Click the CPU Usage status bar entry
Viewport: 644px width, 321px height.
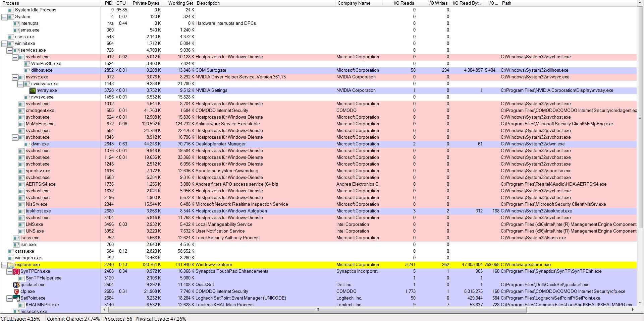pos(20,318)
